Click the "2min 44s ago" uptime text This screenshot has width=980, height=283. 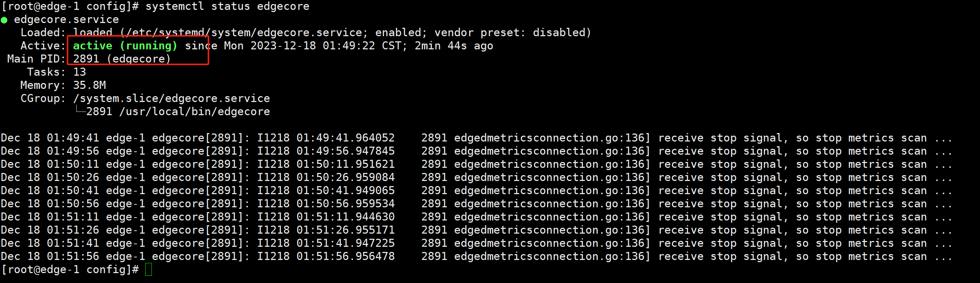coord(453,46)
